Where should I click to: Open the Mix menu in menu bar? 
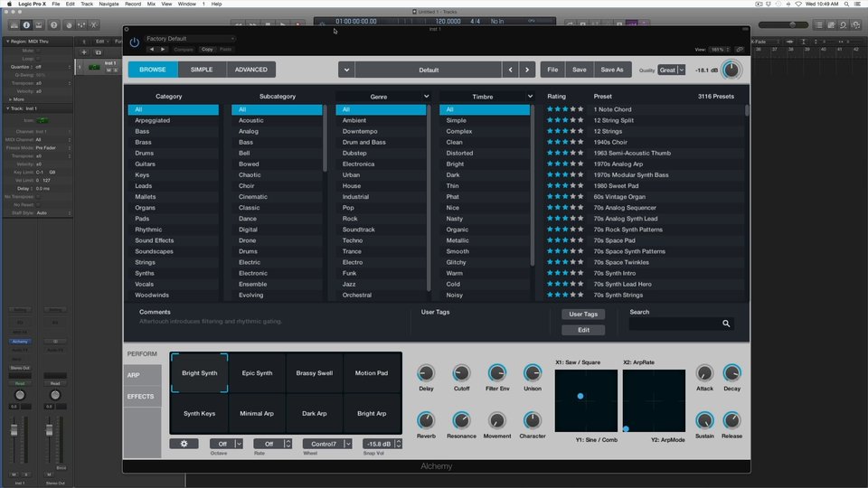(151, 4)
